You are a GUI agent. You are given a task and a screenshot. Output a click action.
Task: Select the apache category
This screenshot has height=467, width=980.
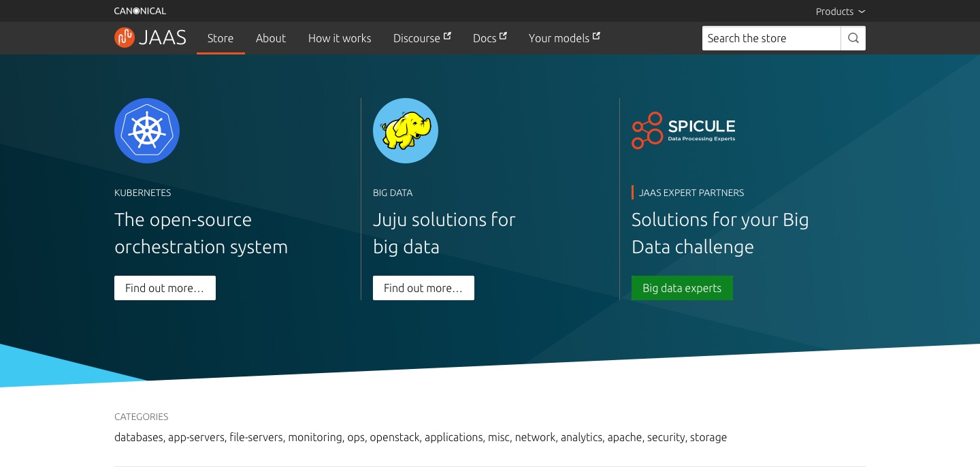click(x=625, y=437)
